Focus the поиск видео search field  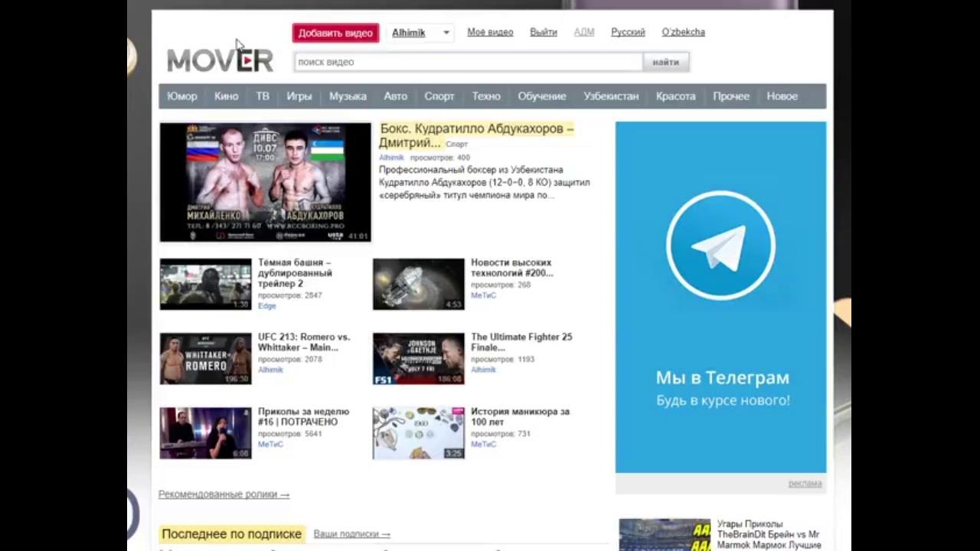(468, 62)
